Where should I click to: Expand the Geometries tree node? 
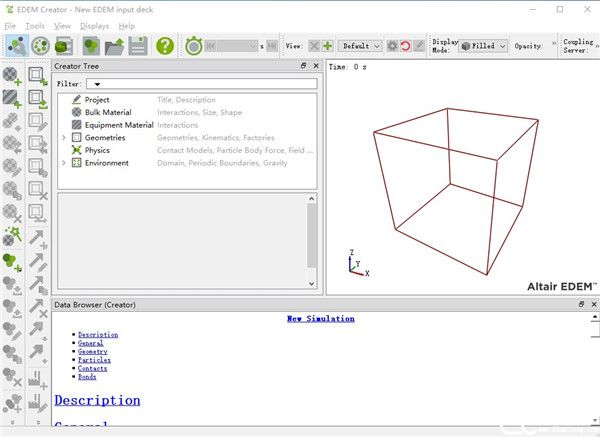pos(64,137)
